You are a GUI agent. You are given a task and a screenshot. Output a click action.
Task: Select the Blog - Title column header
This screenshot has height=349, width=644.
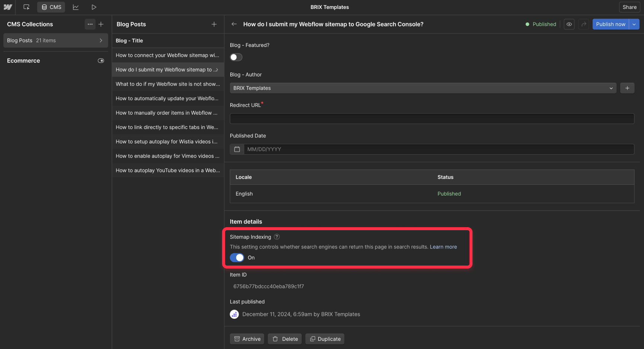pos(129,41)
